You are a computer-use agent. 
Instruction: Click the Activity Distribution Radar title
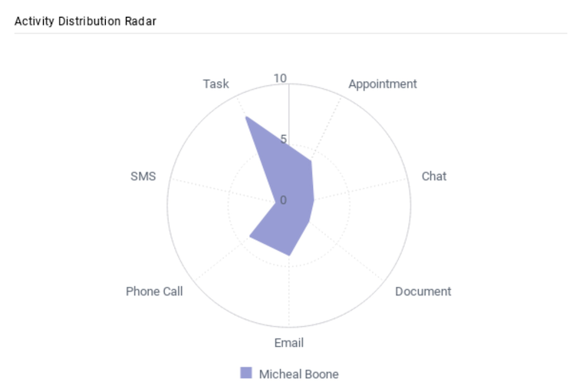tap(85, 21)
